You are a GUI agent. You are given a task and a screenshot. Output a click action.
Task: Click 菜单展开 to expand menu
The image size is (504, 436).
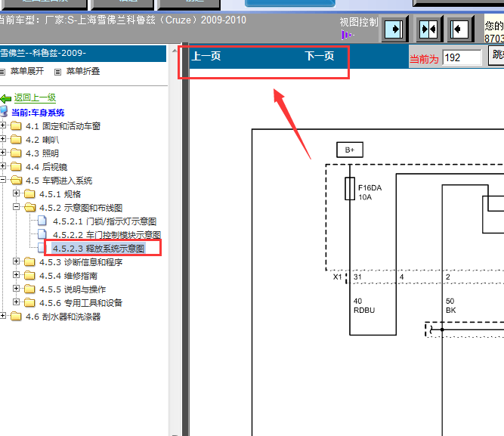27,71
